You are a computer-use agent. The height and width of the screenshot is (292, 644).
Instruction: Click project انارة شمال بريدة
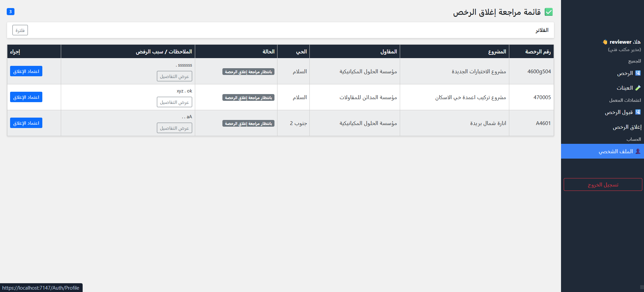(x=488, y=123)
